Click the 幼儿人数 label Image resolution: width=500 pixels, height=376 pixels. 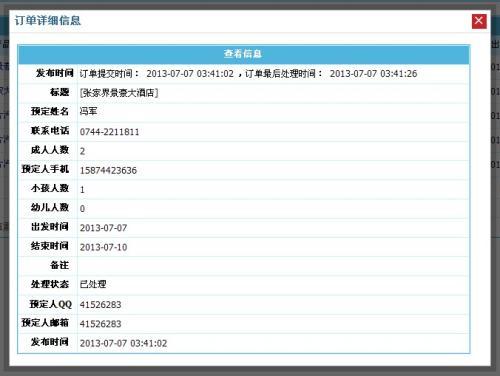click(x=50, y=207)
